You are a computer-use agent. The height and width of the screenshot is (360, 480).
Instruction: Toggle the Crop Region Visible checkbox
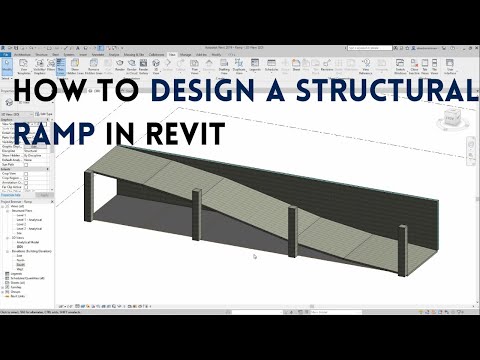26,178
